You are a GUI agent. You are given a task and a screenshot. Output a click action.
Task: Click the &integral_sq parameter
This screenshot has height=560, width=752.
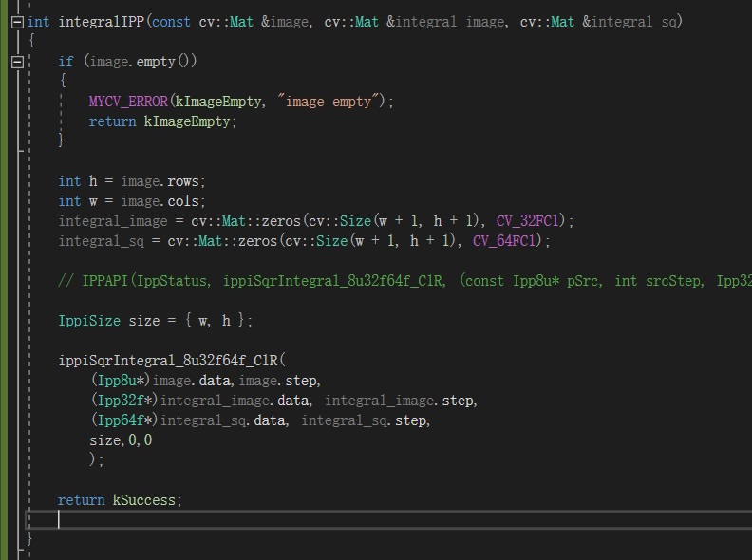629,22
